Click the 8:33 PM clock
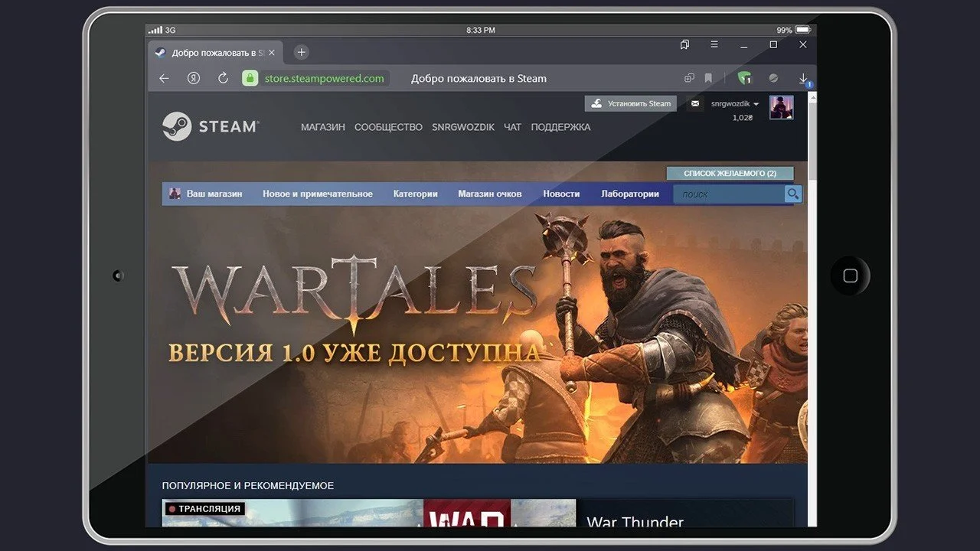This screenshot has width=980, height=551. (x=481, y=30)
